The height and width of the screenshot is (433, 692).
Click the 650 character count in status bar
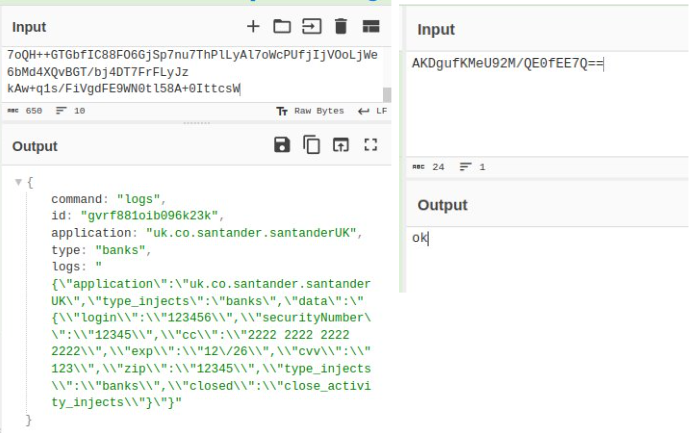[x=34, y=111]
